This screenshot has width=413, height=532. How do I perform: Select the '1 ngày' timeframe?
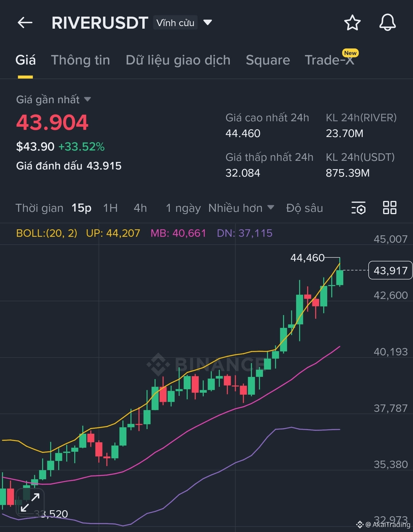point(183,208)
